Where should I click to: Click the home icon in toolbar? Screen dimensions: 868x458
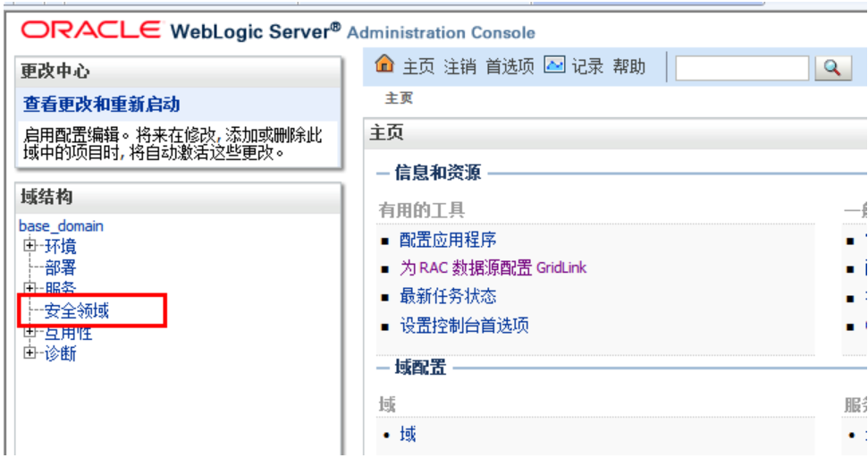coord(384,64)
